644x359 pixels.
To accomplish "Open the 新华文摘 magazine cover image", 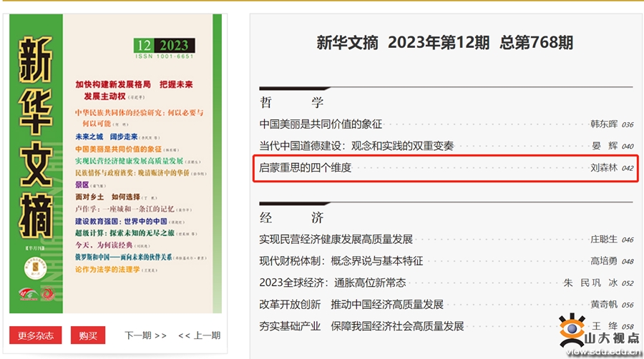I will [115, 163].
